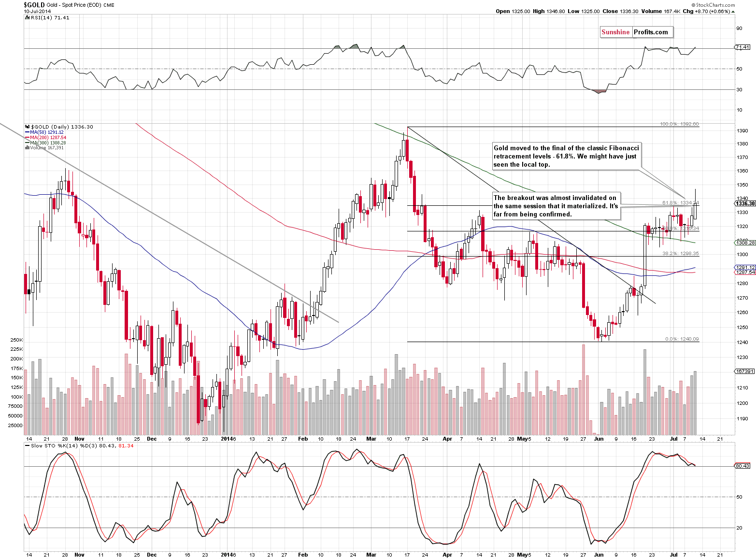Image resolution: width=756 pixels, height=559 pixels.
Task: Click the High 1346.80 value
Action: click(549, 11)
